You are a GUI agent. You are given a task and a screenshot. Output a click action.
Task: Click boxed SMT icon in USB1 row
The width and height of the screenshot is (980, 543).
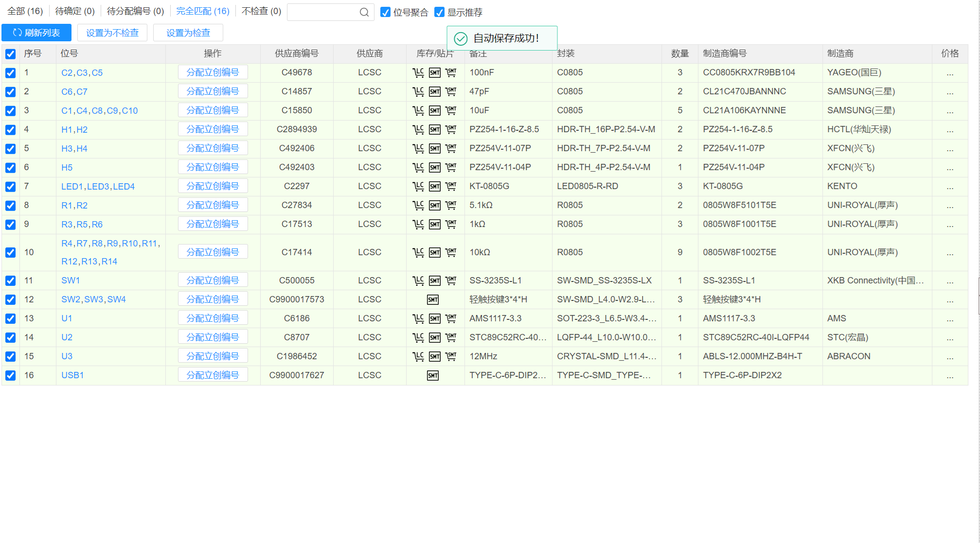[x=433, y=376]
